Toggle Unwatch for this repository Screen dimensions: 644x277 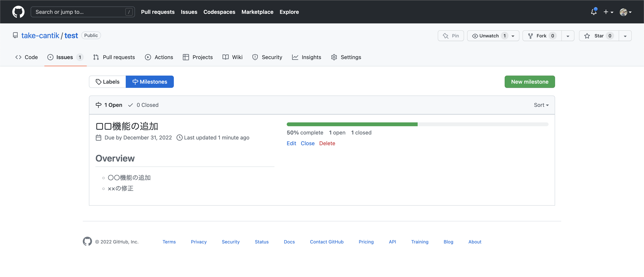(x=489, y=36)
